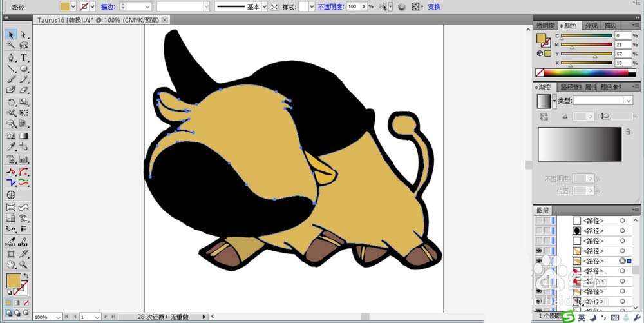Click the Recolor Artwork icon in control bar
Viewport: 644px width, 323px height.
tap(402, 6)
